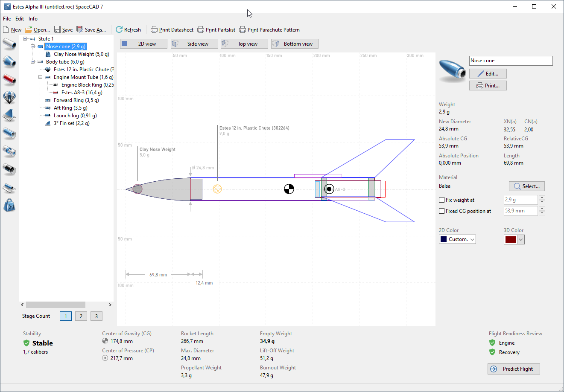Collapse the Engine Mount Tube node

coord(41,77)
